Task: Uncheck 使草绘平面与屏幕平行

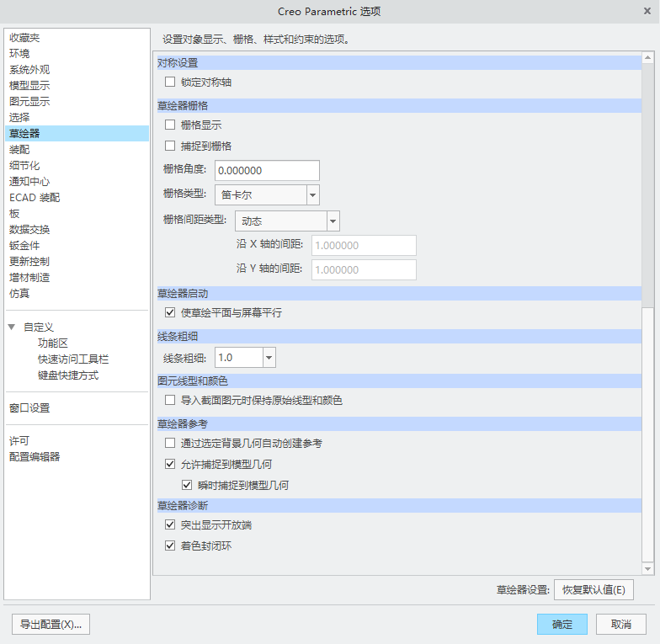Action: pos(170,312)
